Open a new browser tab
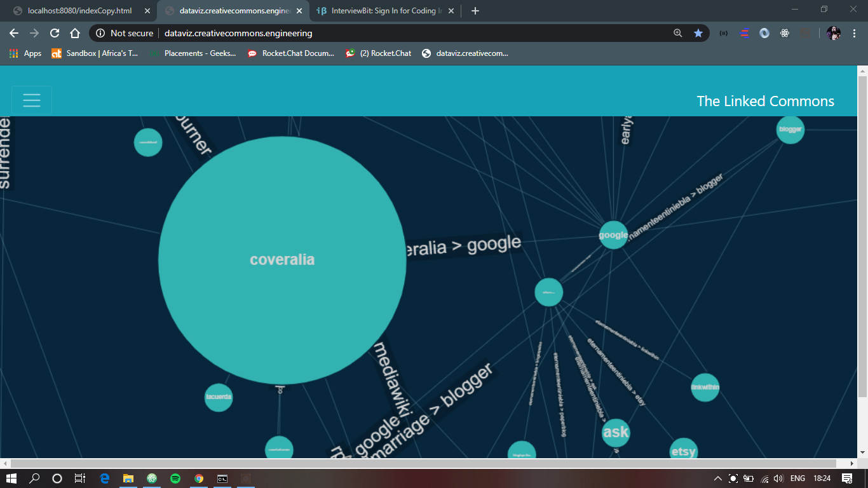Viewport: 868px width, 488px height. click(475, 11)
